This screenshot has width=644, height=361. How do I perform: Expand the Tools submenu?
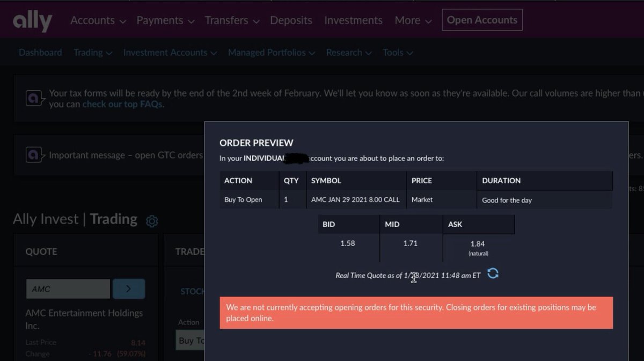pyautogui.click(x=398, y=53)
